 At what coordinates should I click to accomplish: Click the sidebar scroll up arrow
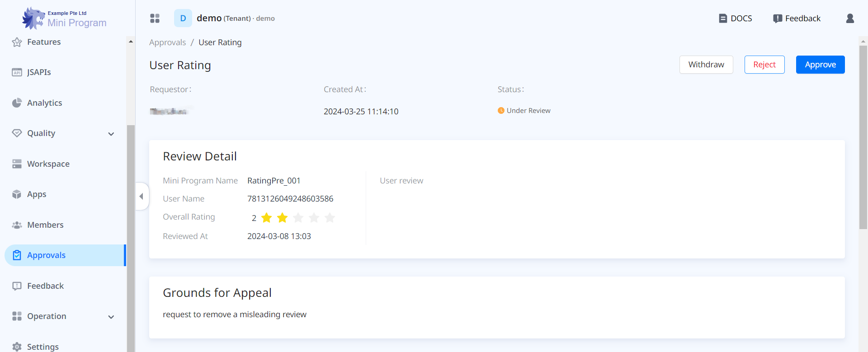pos(131,42)
